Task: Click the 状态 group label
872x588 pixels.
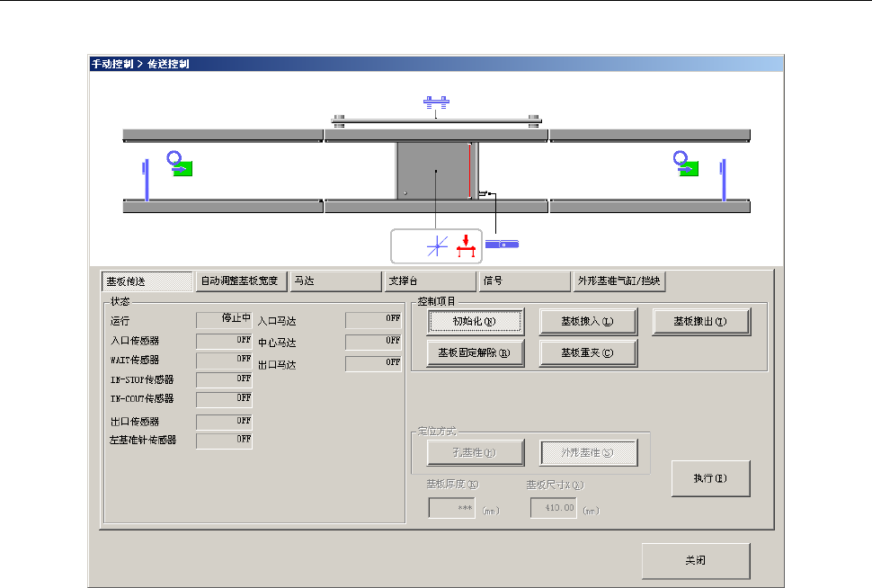Action: coord(120,301)
